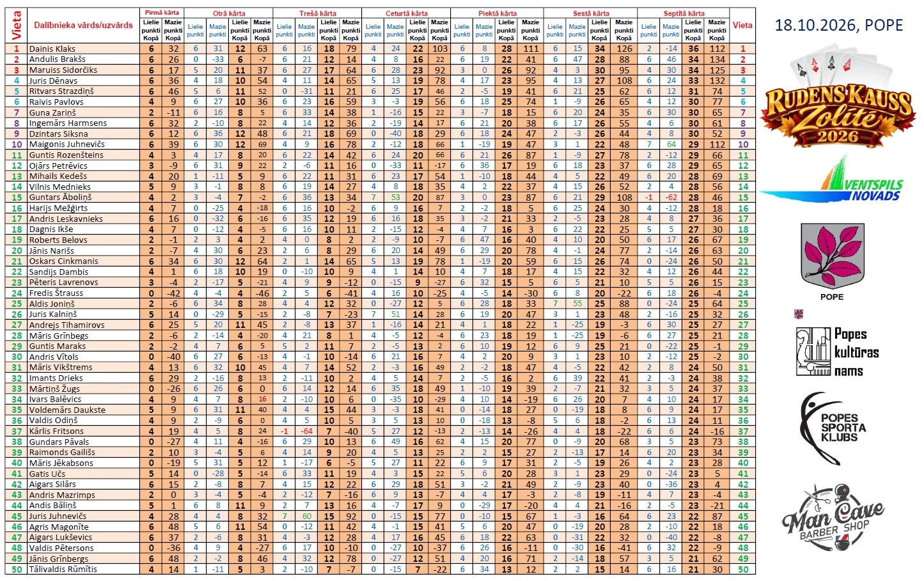924x581 pixels.
Task: Click the Popes kultūras nams logo
Action: point(838,352)
